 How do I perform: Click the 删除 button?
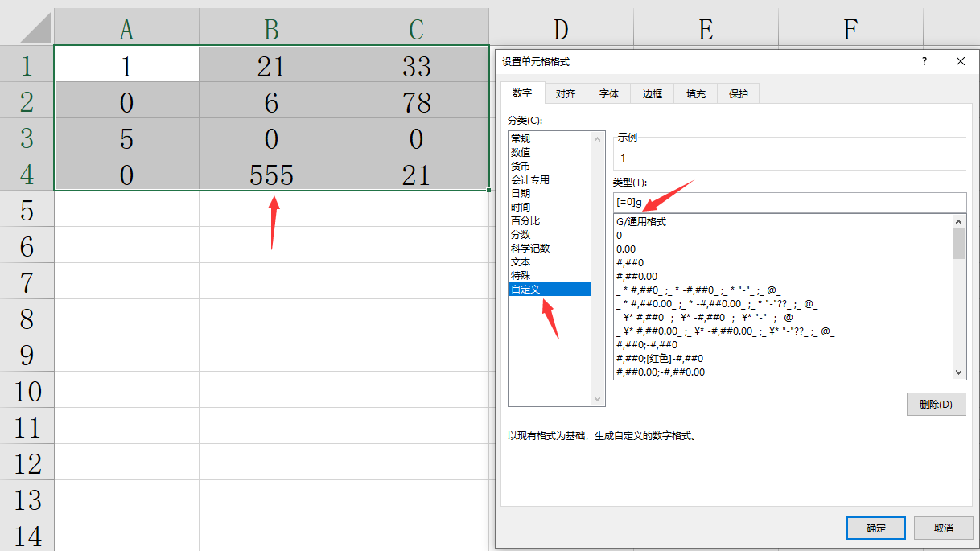[936, 405]
